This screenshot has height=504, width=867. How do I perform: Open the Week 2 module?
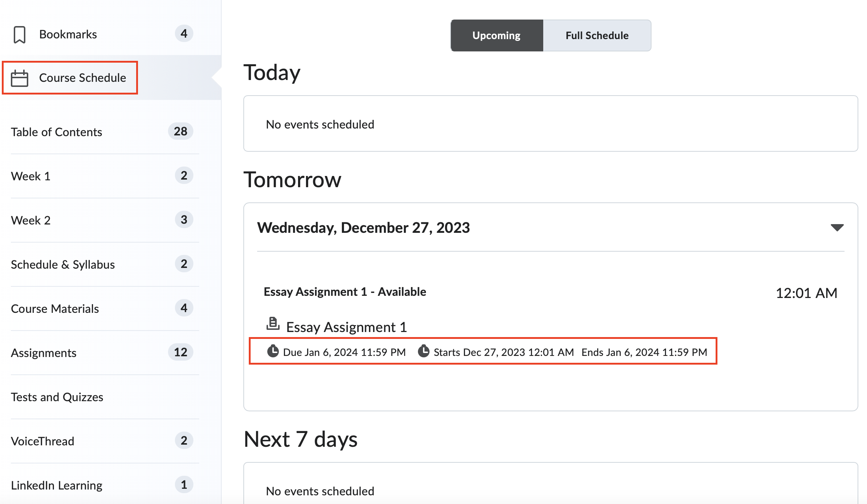[31, 220]
